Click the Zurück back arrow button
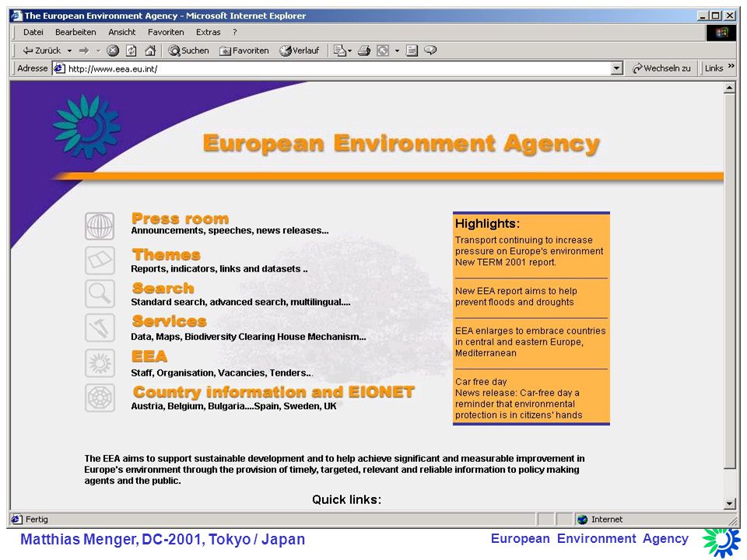Screen dimensions: 747x560 coord(42,51)
